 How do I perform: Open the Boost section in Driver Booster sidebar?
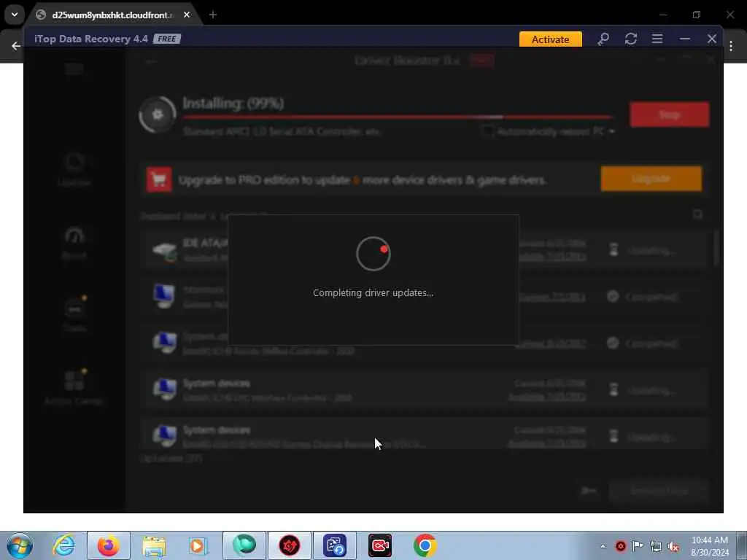[74, 243]
